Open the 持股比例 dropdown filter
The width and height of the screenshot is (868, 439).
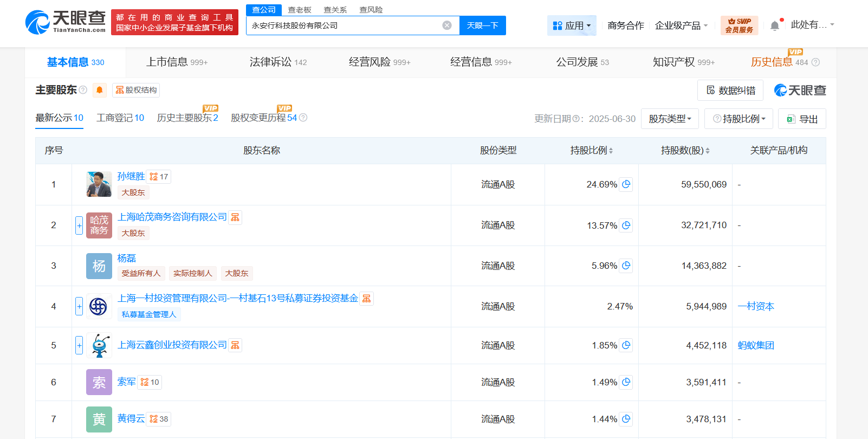(x=739, y=119)
